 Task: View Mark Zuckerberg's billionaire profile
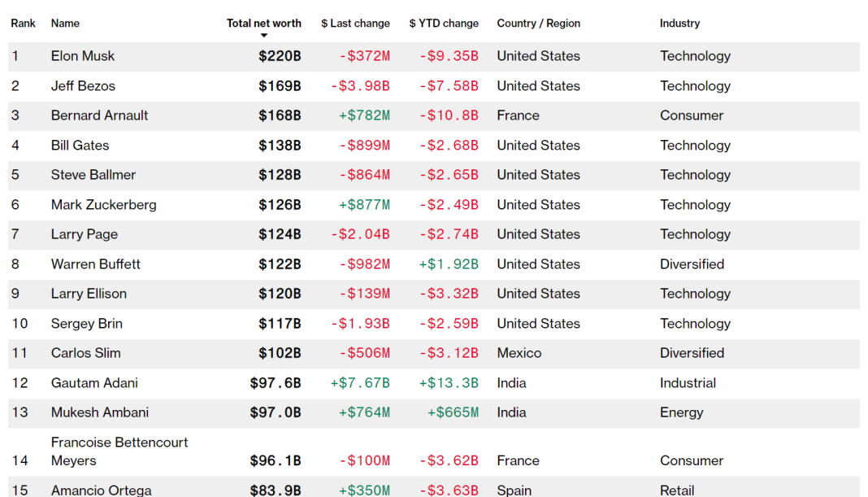[103, 205]
